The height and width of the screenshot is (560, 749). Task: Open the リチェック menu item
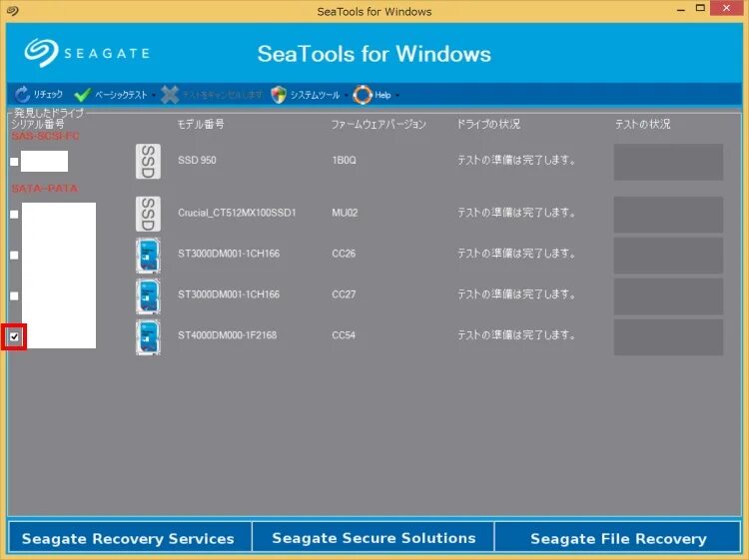(48, 95)
